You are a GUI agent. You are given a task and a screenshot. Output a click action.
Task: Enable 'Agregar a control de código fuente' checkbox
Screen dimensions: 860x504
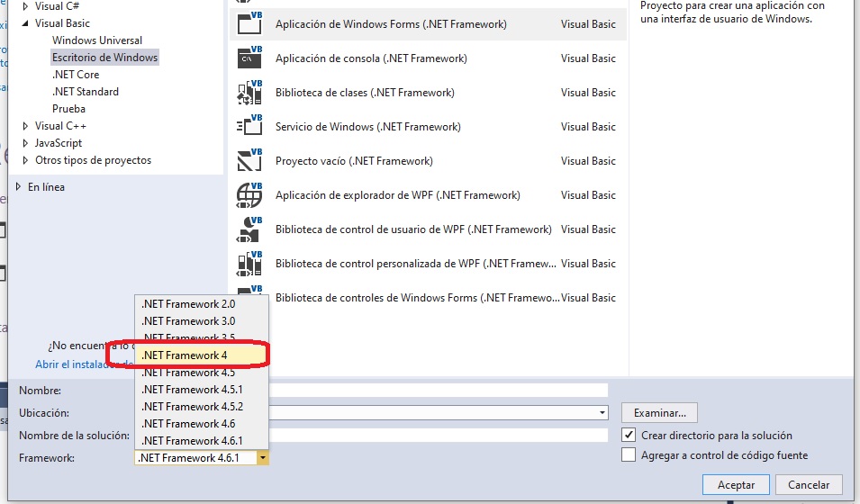(x=629, y=455)
